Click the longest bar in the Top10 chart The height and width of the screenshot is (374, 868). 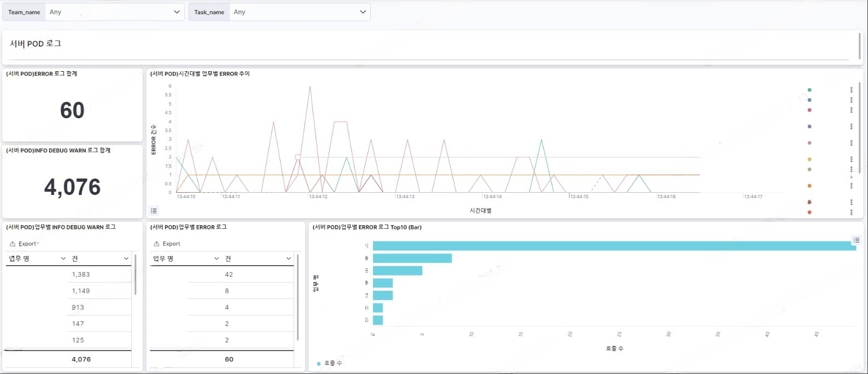[614, 246]
